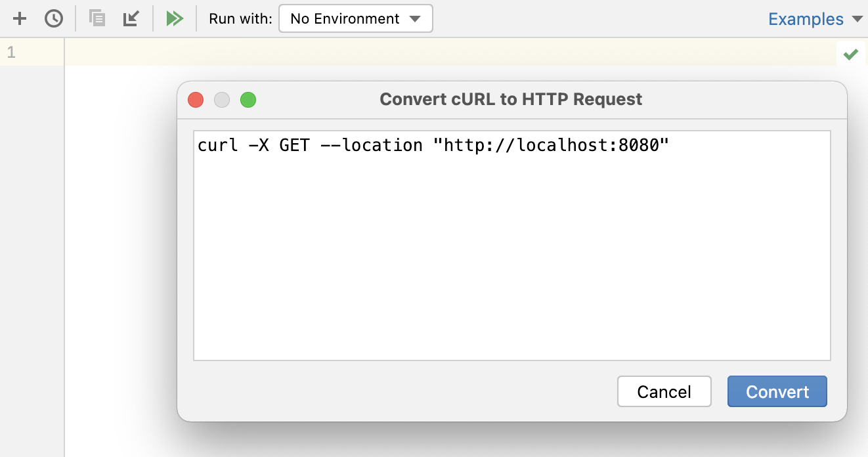Click line number 1 in the gutter
The image size is (868, 457).
[x=11, y=53]
